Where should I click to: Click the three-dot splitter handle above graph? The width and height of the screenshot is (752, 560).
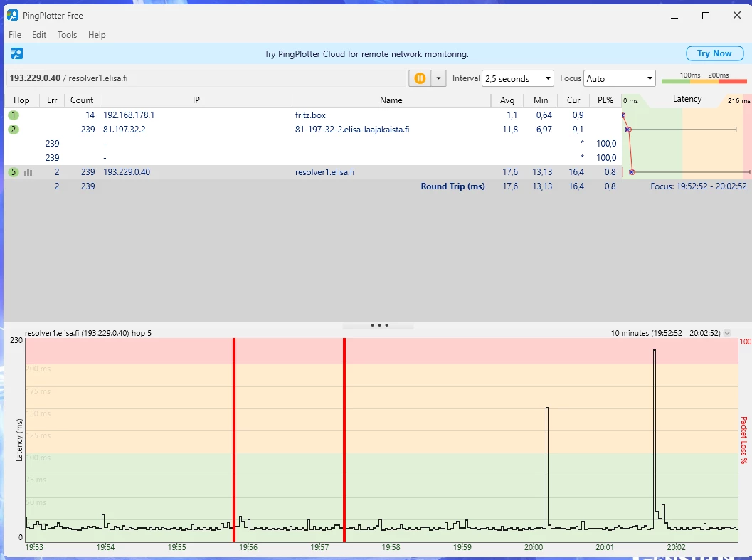(379, 325)
